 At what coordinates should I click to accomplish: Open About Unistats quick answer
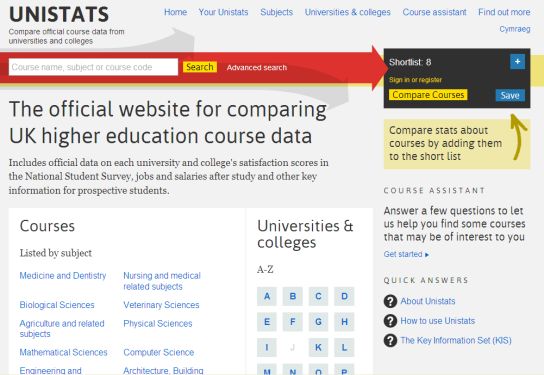pos(428,301)
